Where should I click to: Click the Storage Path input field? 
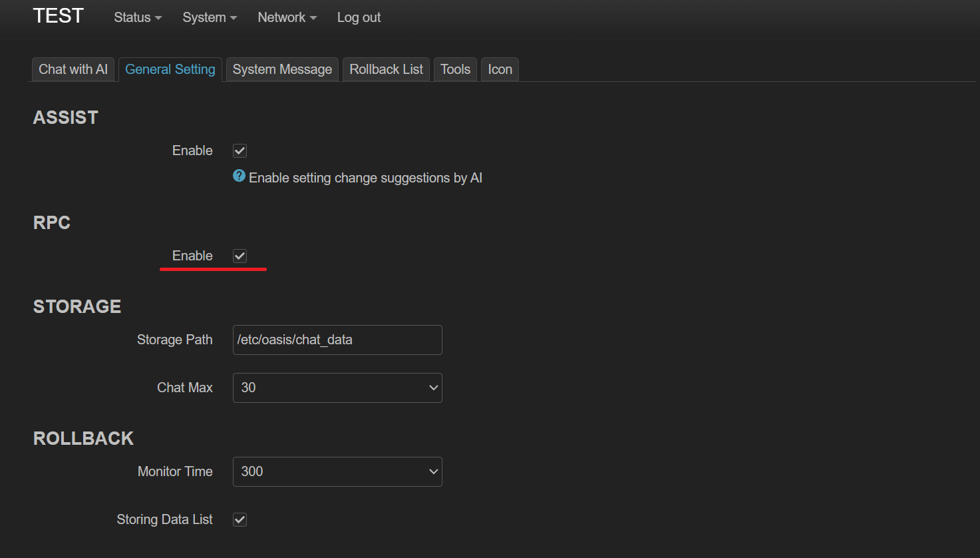[337, 340]
